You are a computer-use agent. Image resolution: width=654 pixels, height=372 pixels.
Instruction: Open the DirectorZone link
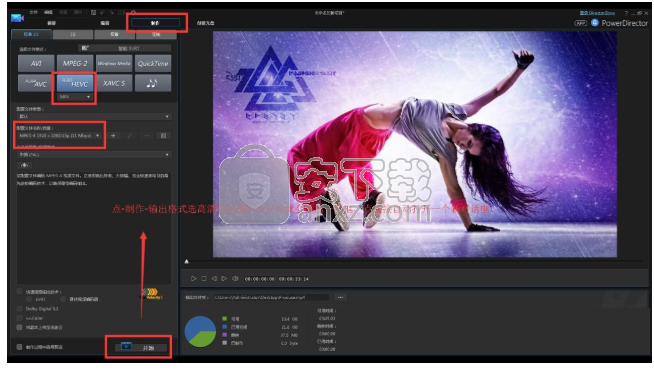(x=597, y=13)
